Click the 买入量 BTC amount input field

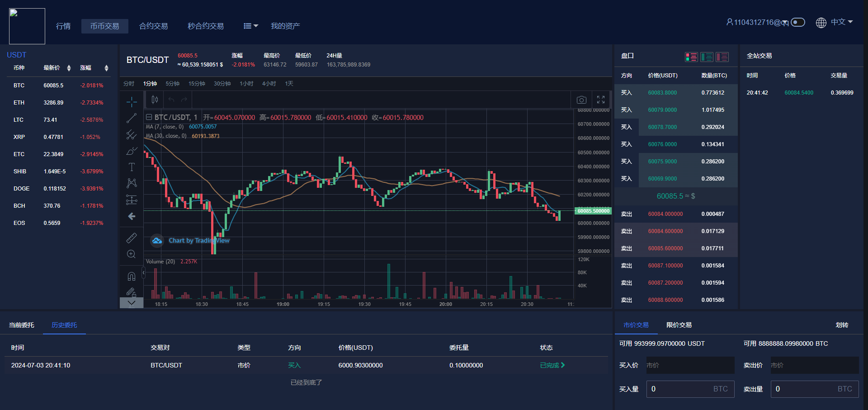click(x=690, y=389)
